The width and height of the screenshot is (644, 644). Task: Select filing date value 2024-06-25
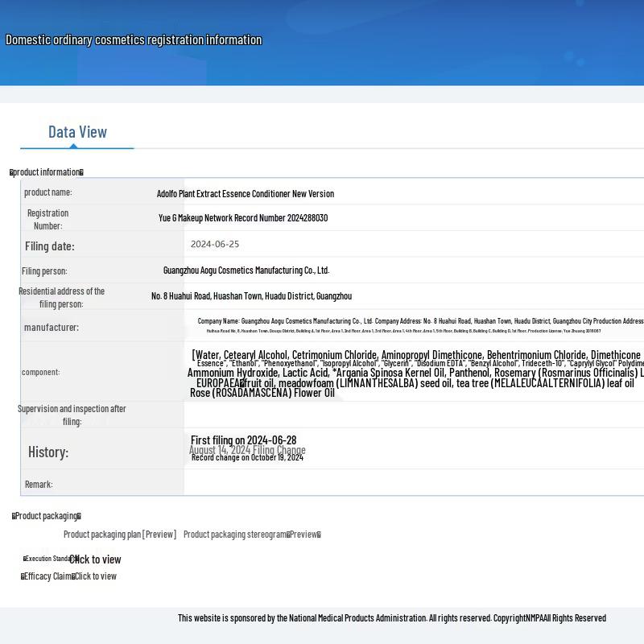point(215,244)
